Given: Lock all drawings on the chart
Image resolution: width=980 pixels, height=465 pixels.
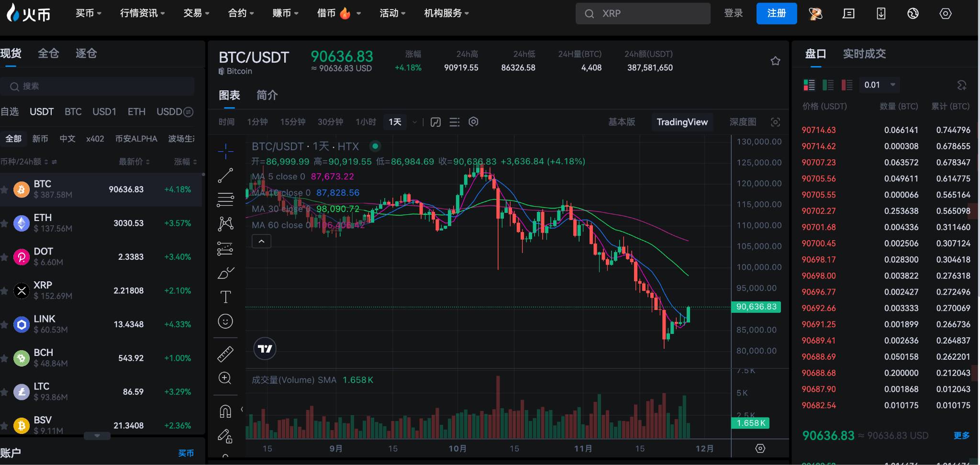Looking at the screenshot, I should click(225, 436).
